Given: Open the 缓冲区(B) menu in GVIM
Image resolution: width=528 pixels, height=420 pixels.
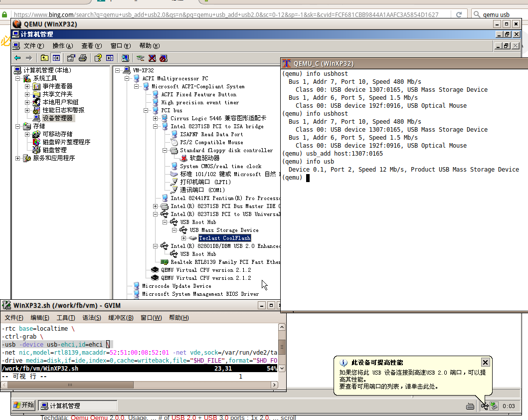Looking at the screenshot, I should (121, 318).
